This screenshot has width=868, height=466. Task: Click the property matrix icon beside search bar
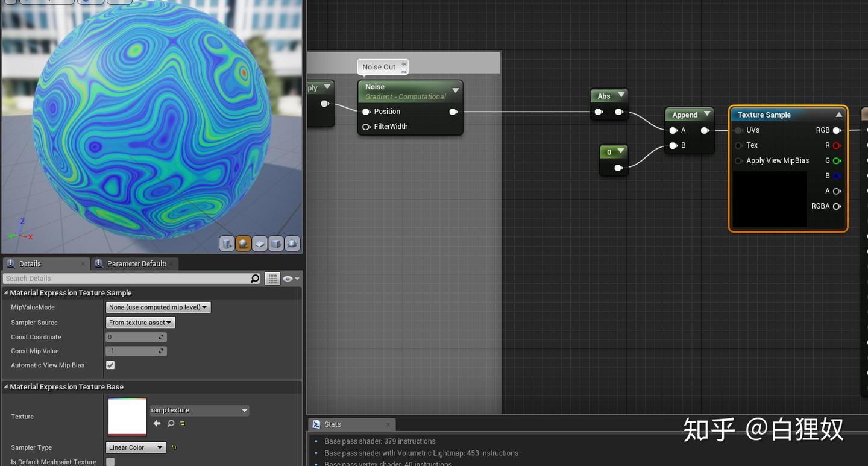click(272, 278)
